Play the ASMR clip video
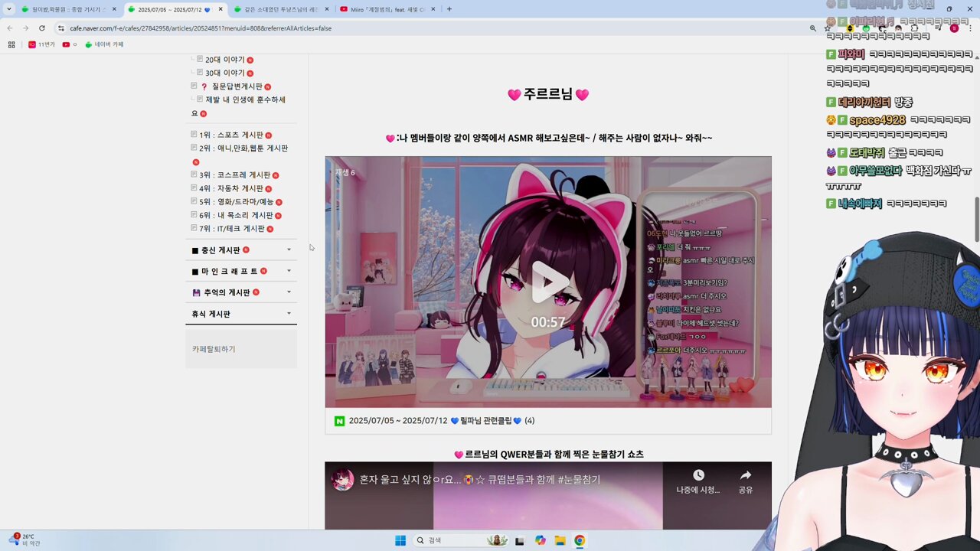The height and width of the screenshot is (551, 980). pos(547,282)
